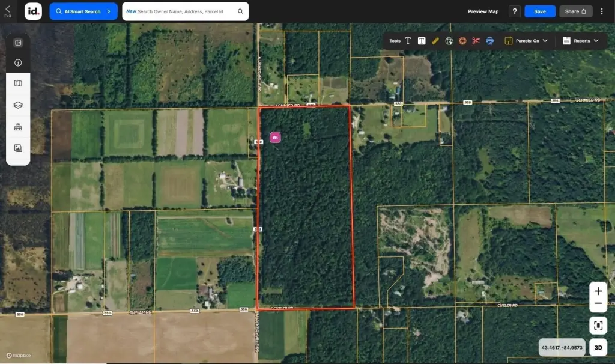Select the globe pointer tool
615x364 pixels.
[449, 41]
